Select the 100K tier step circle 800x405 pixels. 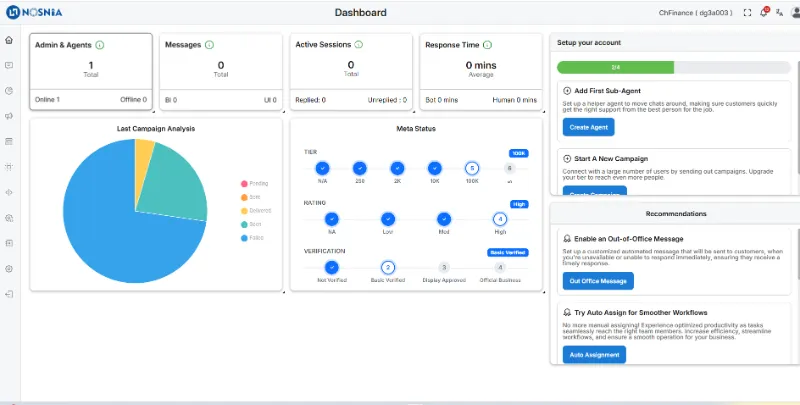click(x=472, y=168)
